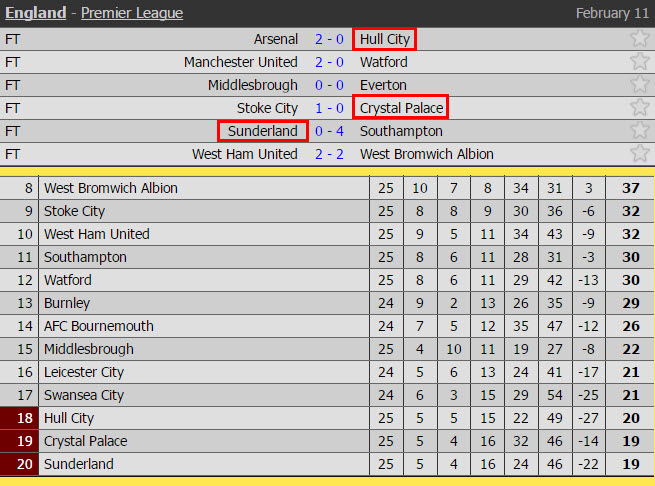View the 2 - 2 West Ham score
The image size is (655, 486).
click(x=329, y=154)
